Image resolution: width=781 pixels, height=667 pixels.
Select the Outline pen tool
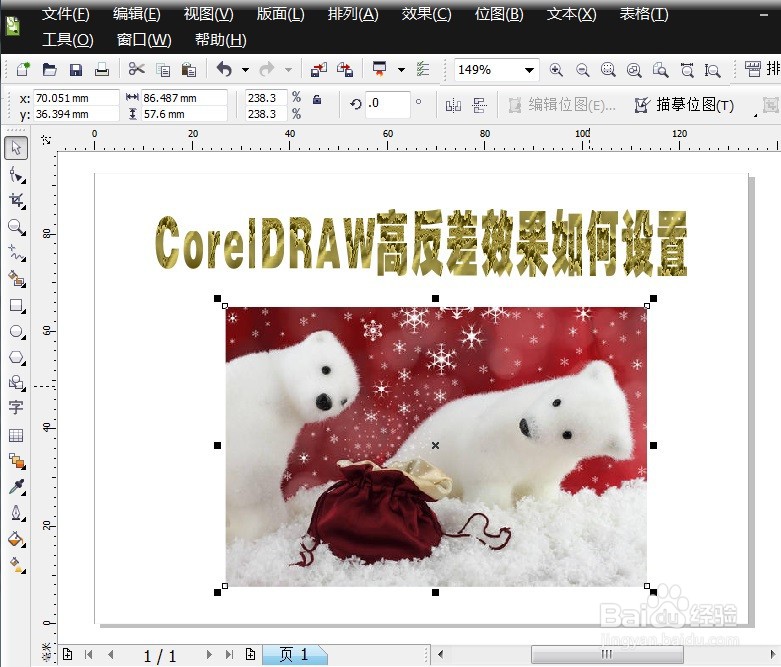(16, 513)
